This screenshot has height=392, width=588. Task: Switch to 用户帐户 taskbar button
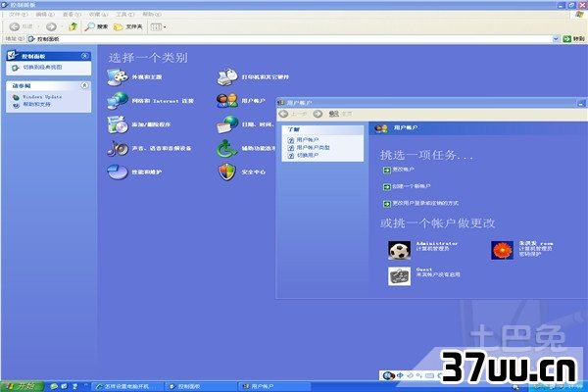(x=274, y=386)
